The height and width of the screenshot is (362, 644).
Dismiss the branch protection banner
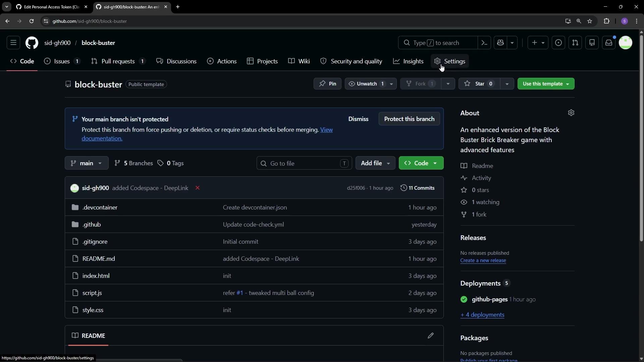358,119
